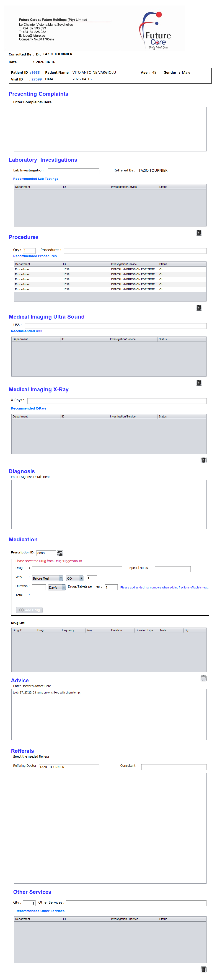212x980 pixels.
Task: Click the Drug name input field
Action: 77,569
